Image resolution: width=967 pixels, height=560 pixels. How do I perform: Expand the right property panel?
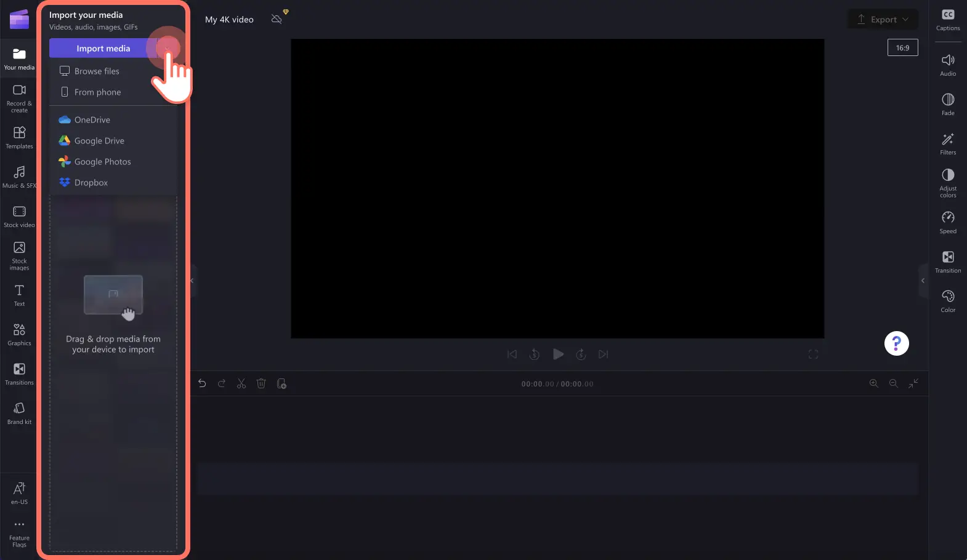pos(923,281)
